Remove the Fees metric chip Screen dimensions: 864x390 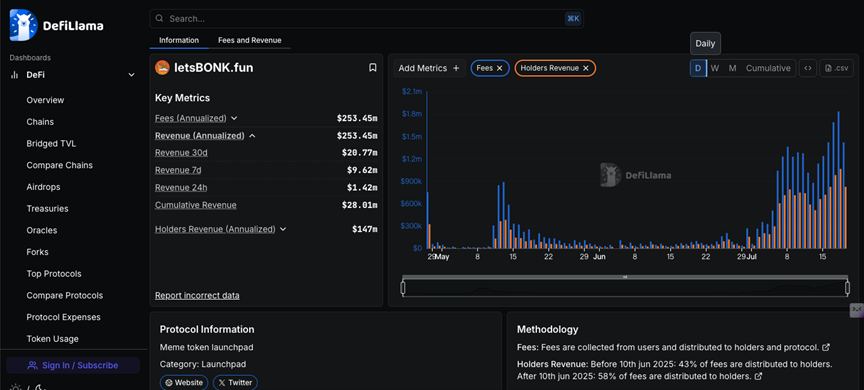tap(499, 68)
